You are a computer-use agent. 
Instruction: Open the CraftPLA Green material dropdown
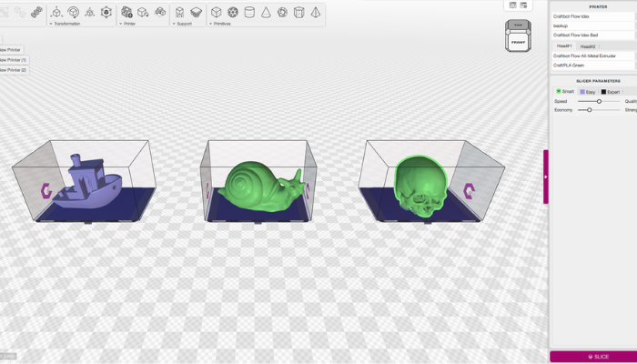594,65
